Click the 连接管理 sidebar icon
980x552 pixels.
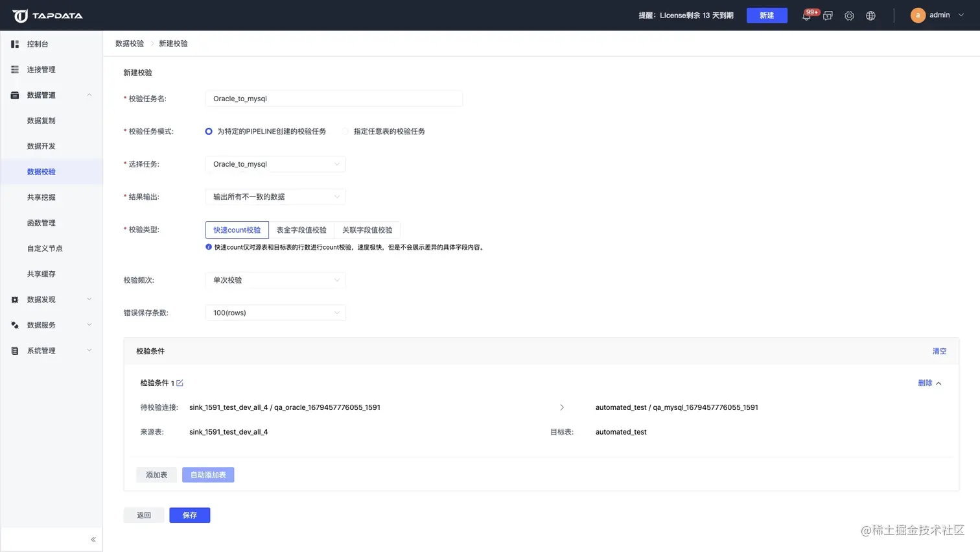point(15,69)
